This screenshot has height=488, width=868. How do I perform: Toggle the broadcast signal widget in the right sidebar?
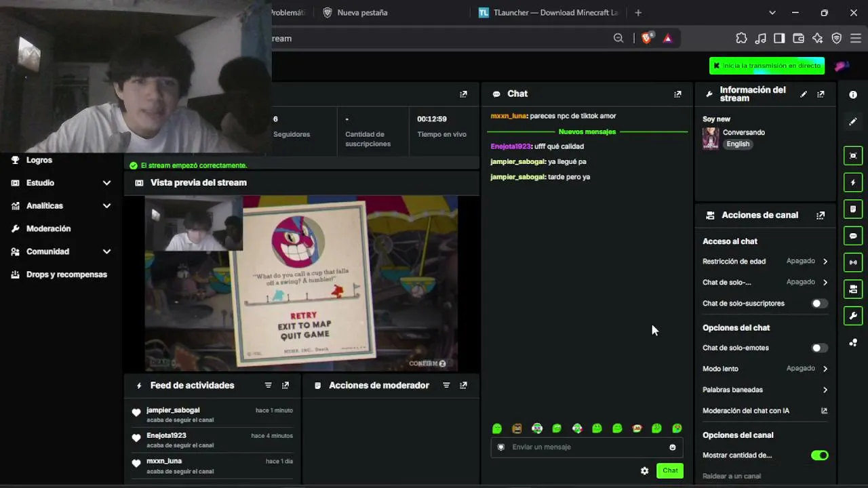click(853, 262)
